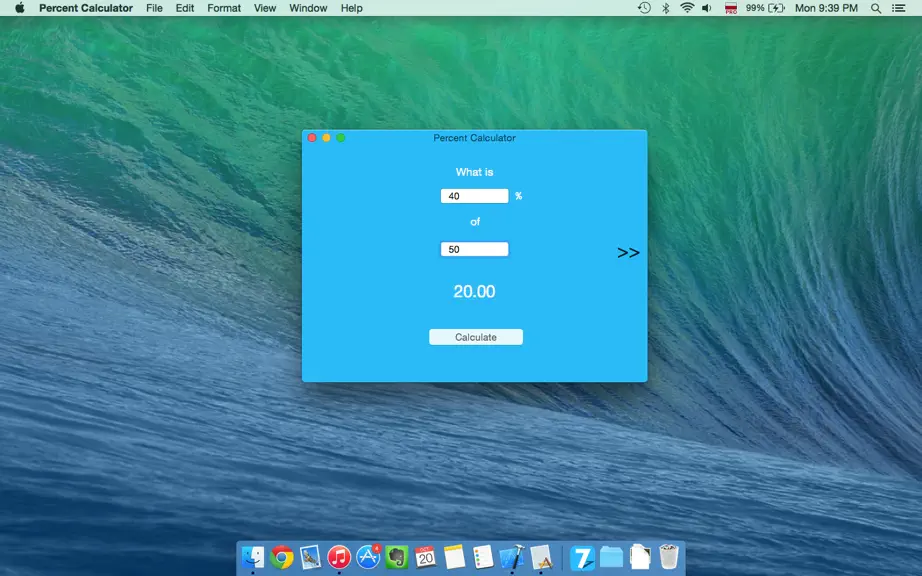The height and width of the screenshot is (576, 922).
Task: Open the Format menu
Action: pos(224,8)
